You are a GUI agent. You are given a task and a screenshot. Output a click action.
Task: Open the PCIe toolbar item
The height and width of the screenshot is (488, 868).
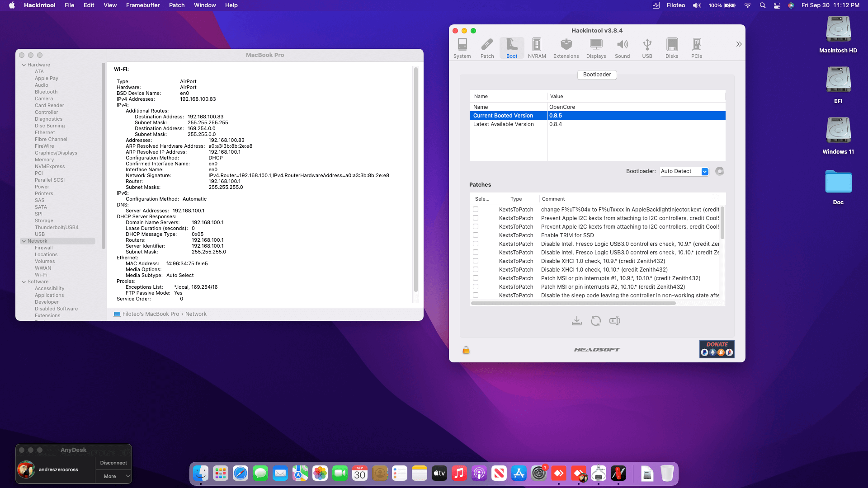[697, 48]
